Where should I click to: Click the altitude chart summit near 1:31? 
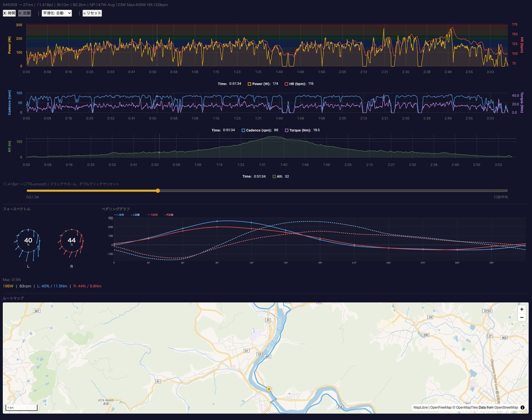(x=274, y=137)
